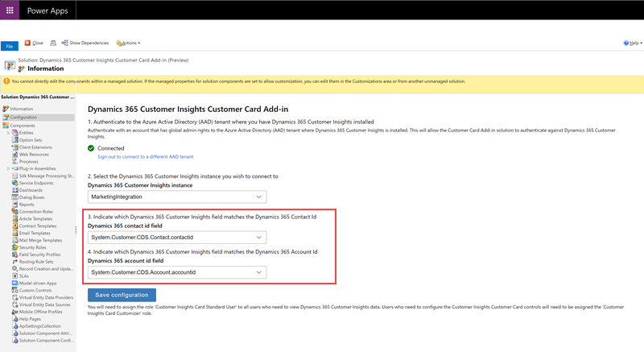Click the Model-driven Apps icon
Screen dimensions: 644x352
(15, 283)
